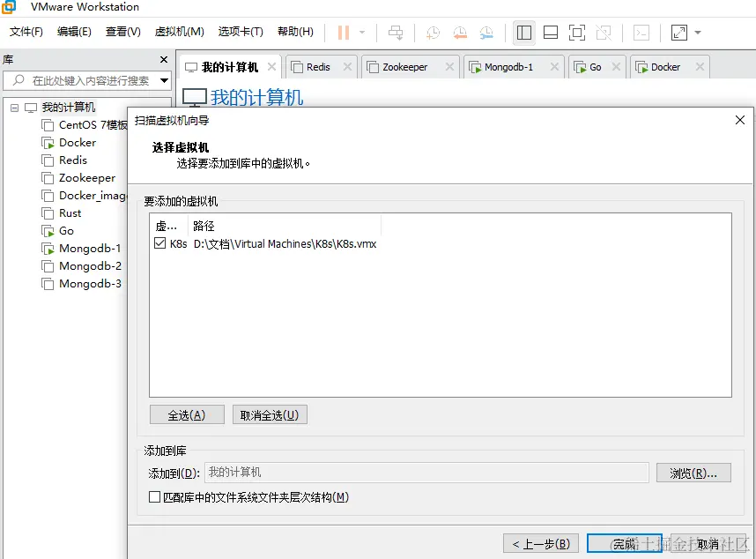Click the K8s.vmx path entry
This screenshot has height=559, width=756.
(x=285, y=244)
